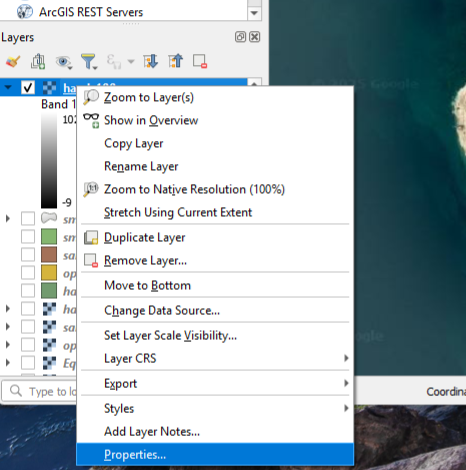This screenshot has width=466, height=470.
Task: Toggle checkbox of polygon outline layer
Action: tap(28, 219)
